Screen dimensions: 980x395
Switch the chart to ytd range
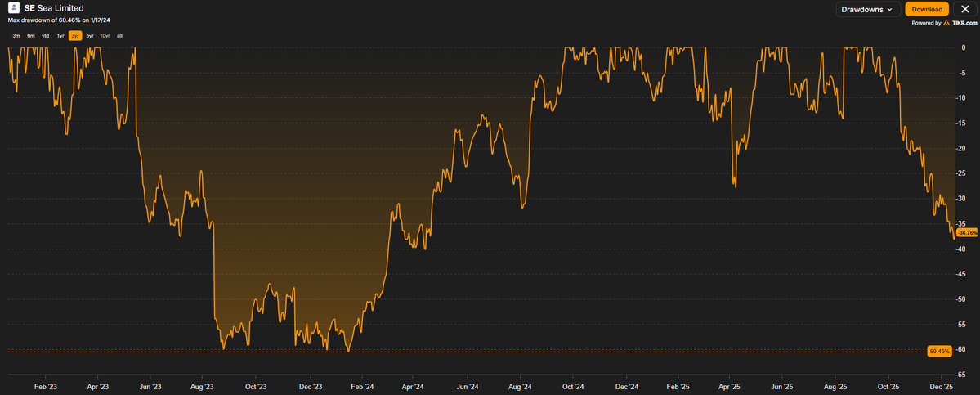point(46,36)
